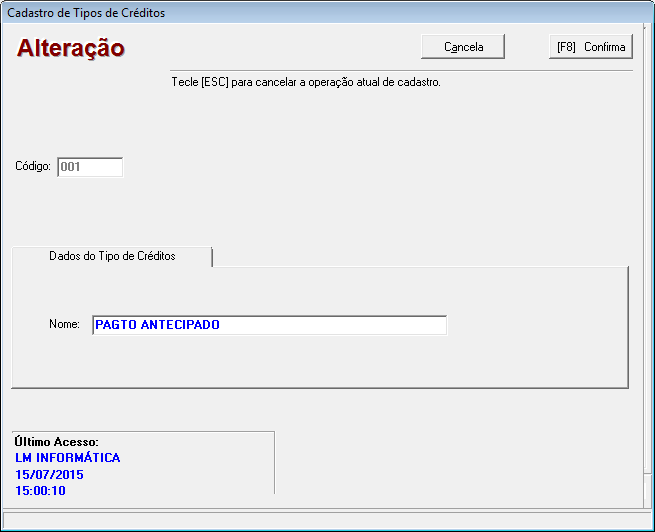Click the Código label
This screenshot has height=532, width=655.
[x=33, y=167]
